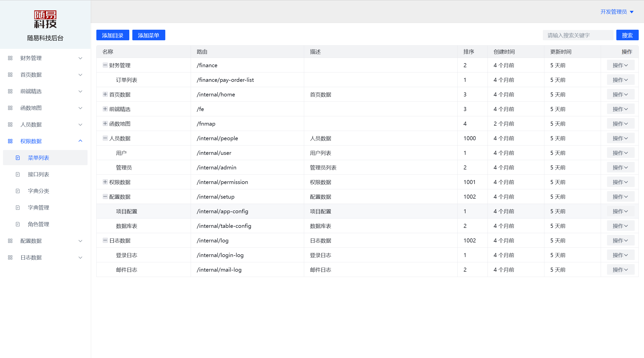
Task: Collapse the 财务管理 row in the table
Action: click(105, 65)
